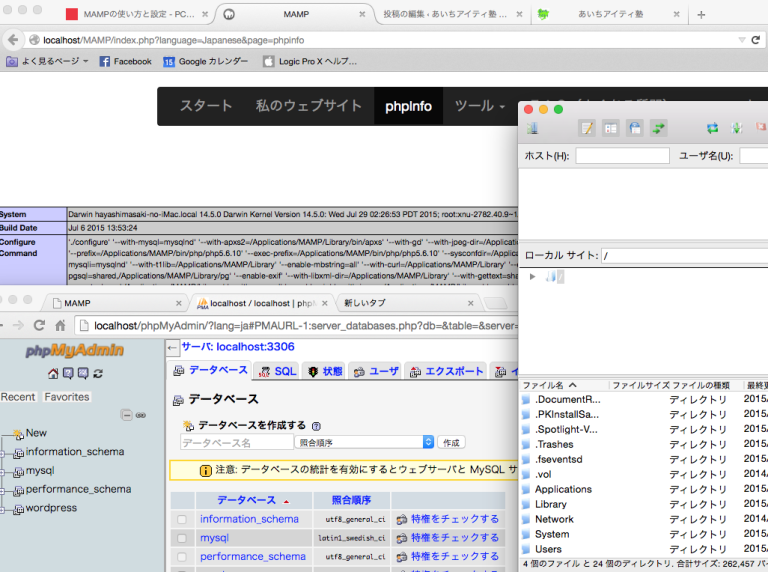
Task: Click FileZilla cancel operation icon
Action: click(761, 127)
